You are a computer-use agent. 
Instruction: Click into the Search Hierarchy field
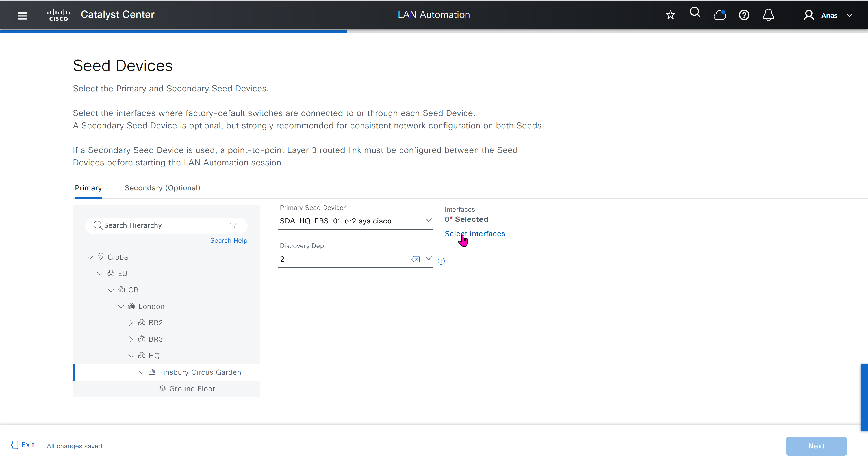coord(162,226)
